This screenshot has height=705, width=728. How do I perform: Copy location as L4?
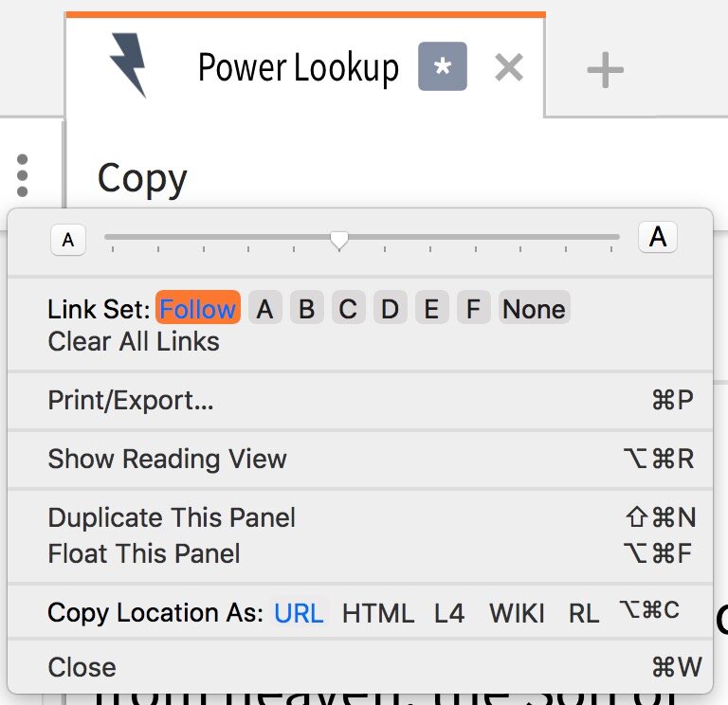[x=449, y=613]
